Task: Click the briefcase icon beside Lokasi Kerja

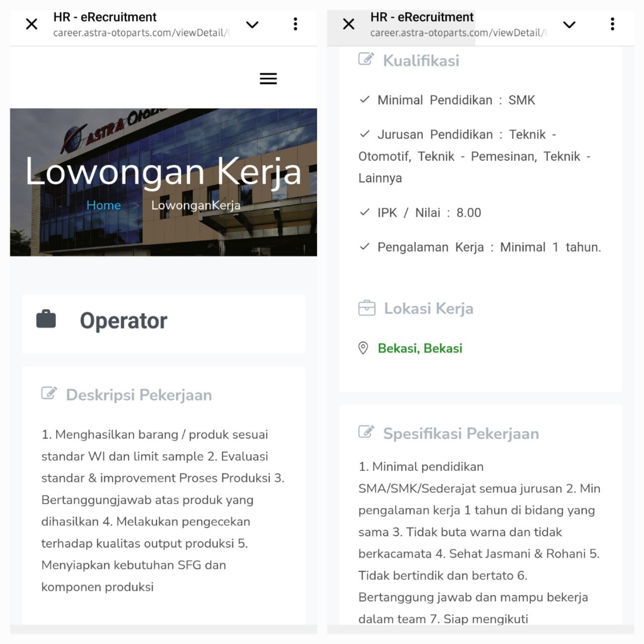Action: [366, 307]
